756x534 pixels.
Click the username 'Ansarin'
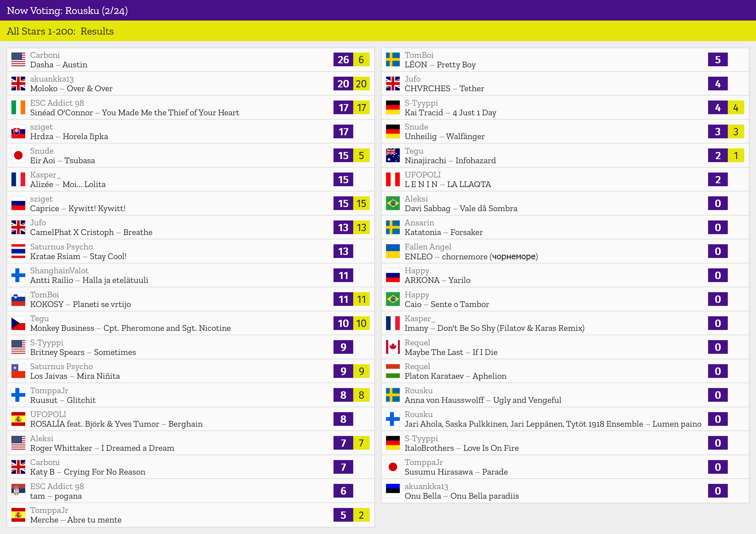tap(419, 223)
